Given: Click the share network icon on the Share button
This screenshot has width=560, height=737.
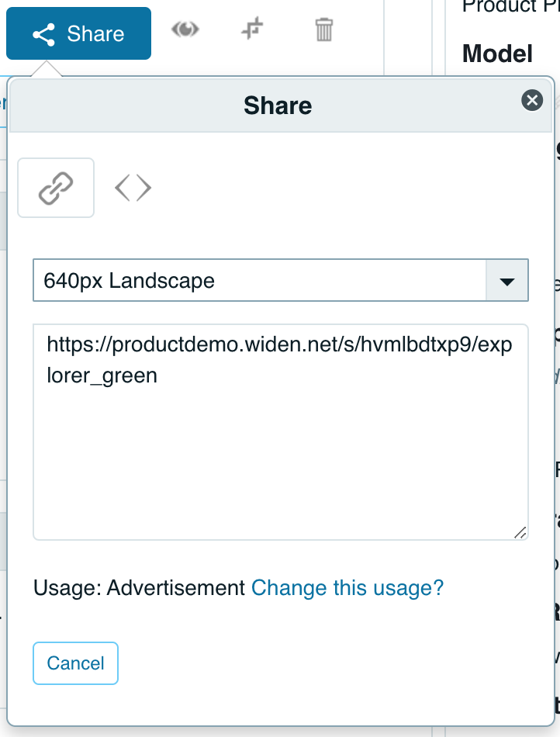Looking at the screenshot, I should tap(45, 33).
